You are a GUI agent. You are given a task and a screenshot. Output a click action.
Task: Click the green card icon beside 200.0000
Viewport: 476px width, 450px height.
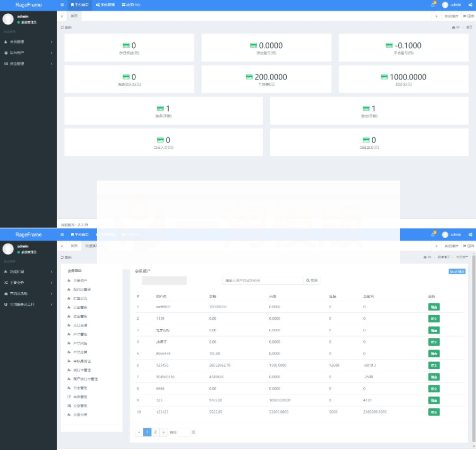pos(250,77)
